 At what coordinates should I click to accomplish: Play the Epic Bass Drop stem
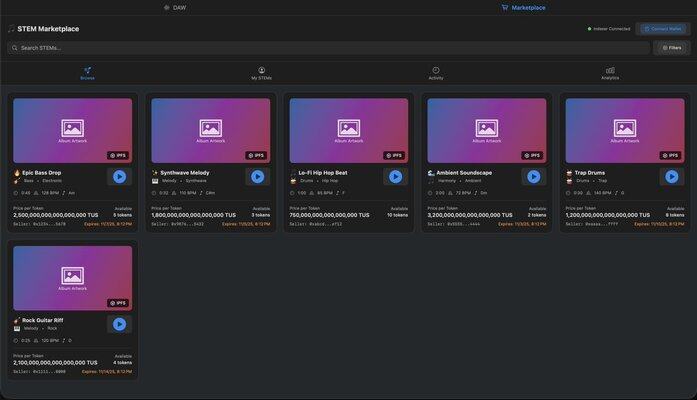[120, 176]
